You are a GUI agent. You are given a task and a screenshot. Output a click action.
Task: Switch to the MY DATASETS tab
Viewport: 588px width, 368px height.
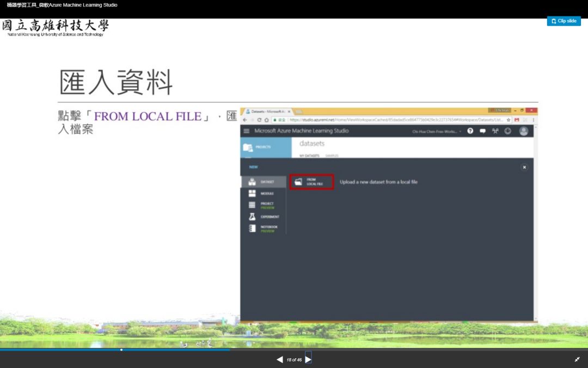coord(309,155)
